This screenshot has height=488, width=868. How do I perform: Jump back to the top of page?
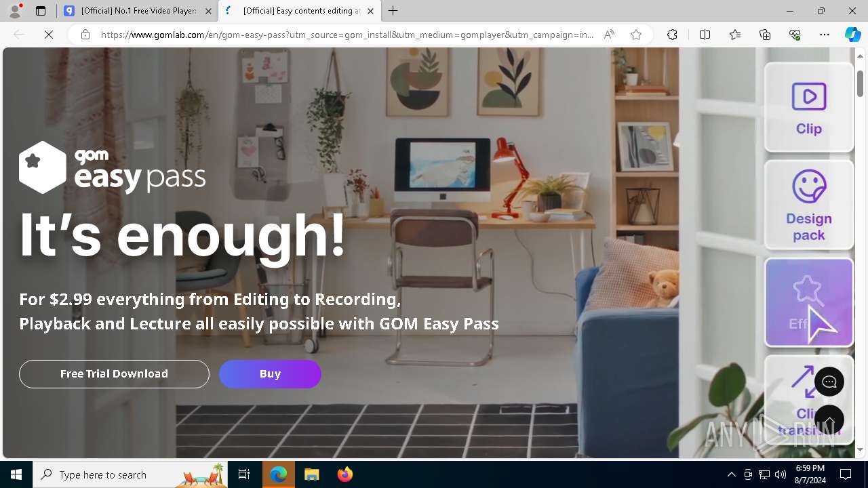[829, 420]
